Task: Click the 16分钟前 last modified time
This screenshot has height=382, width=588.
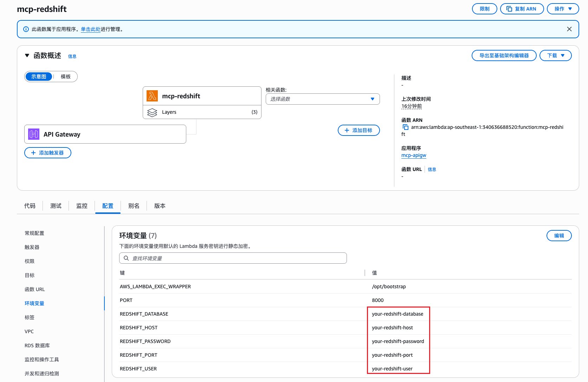Action: point(412,106)
